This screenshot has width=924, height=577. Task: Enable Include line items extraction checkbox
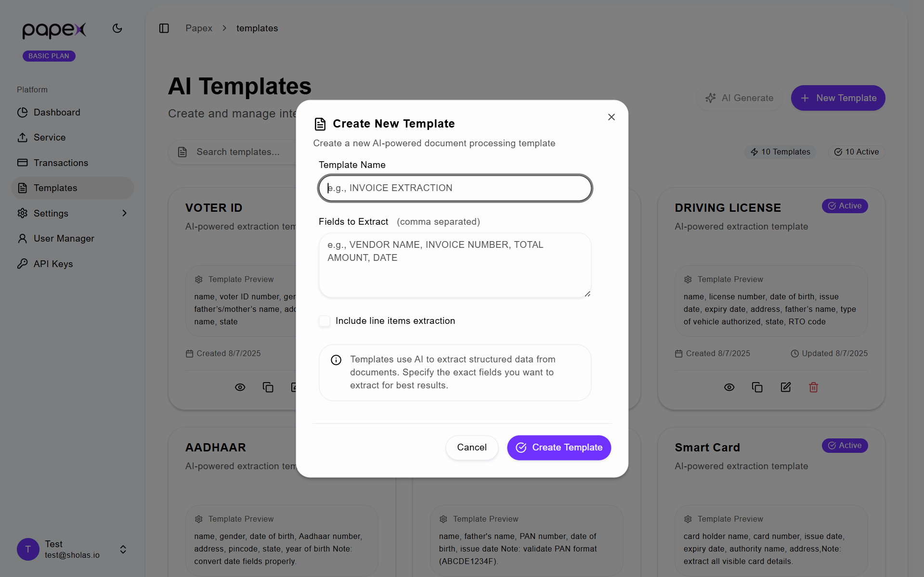(325, 321)
